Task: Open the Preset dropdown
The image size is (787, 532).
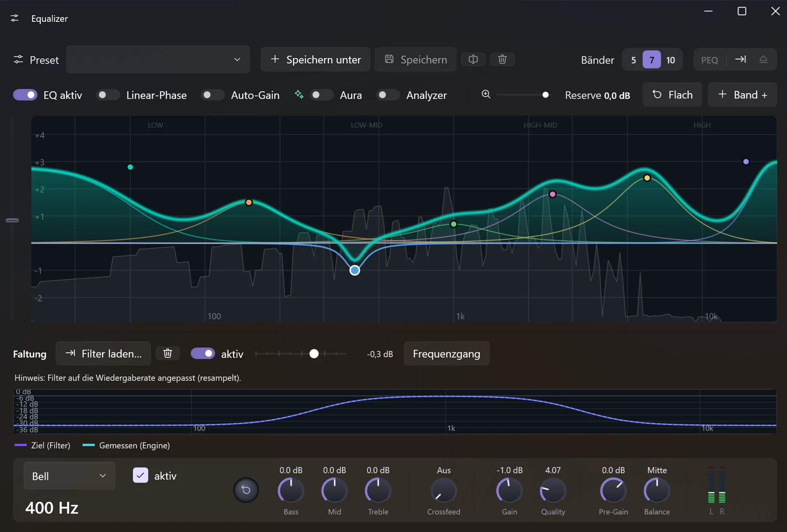Action: tap(158, 59)
